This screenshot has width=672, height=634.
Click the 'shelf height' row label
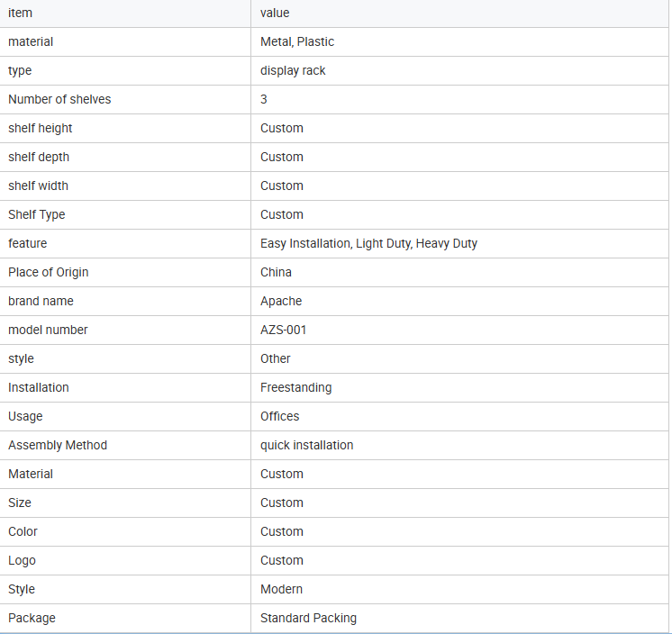[x=41, y=128]
